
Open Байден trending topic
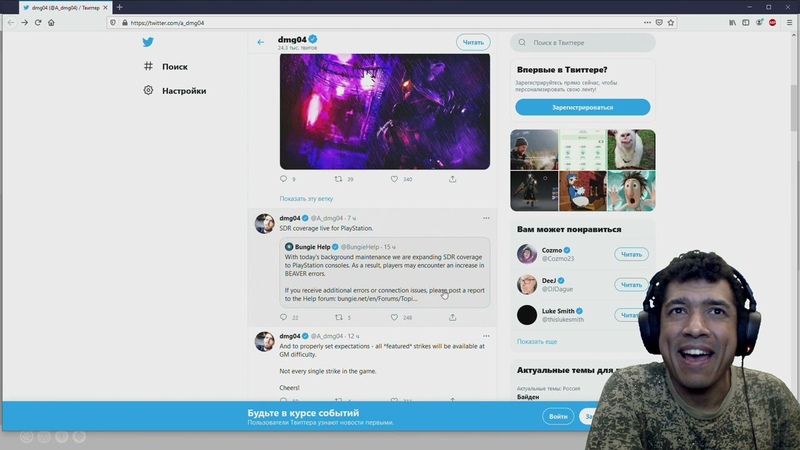[528, 397]
